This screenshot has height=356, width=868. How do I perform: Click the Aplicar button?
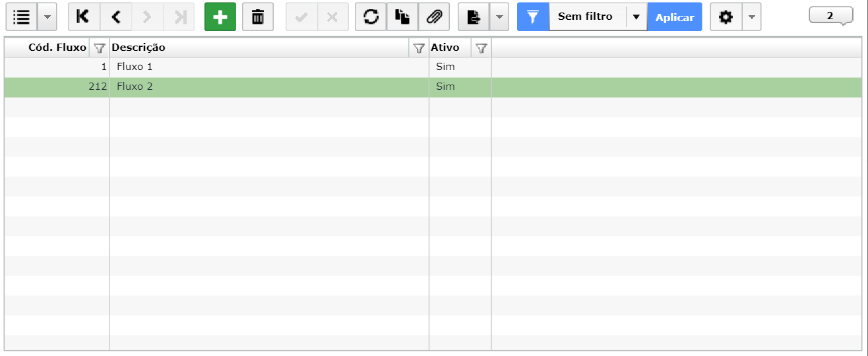(x=675, y=17)
